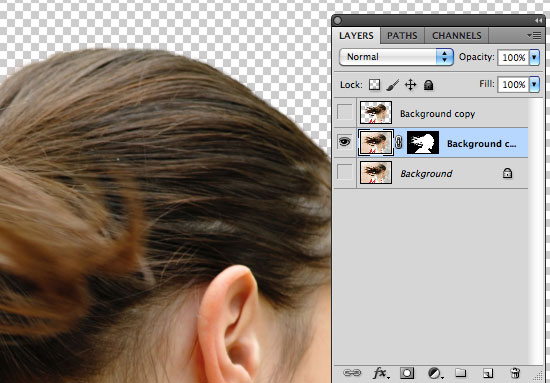Select the 'Background c...' layer name
The width and height of the screenshot is (550, 383).
[481, 144]
